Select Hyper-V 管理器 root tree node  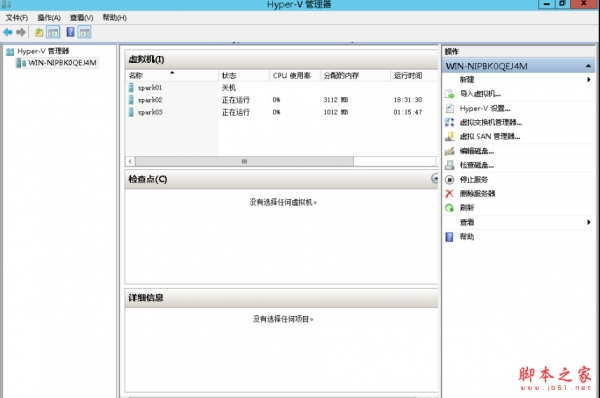point(43,51)
